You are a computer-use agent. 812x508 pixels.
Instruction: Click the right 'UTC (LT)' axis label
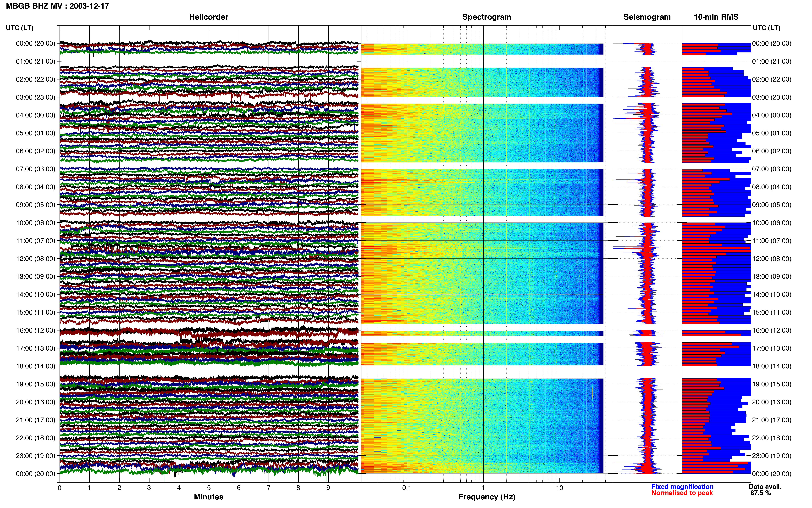coord(766,28)
